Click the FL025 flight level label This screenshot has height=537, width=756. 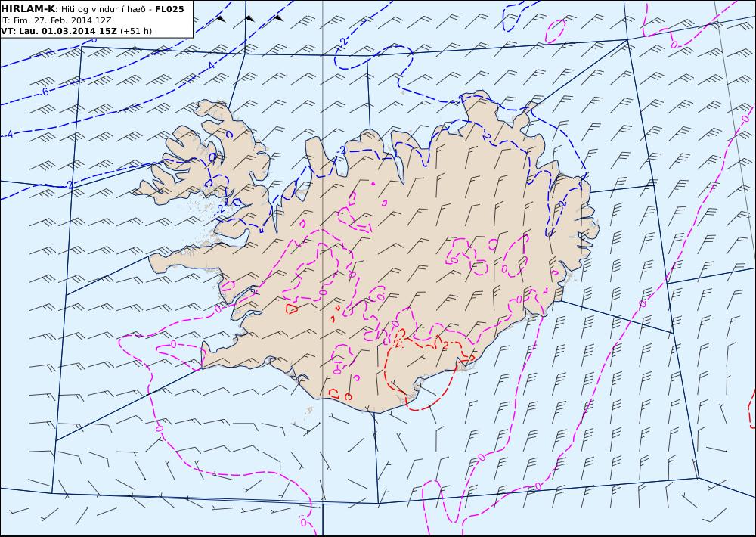coord(169,9)
